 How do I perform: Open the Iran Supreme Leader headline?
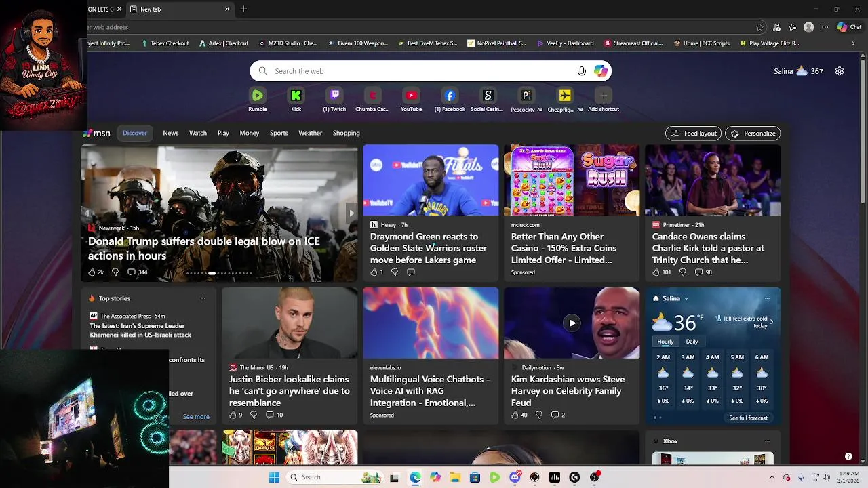(140, 330)
